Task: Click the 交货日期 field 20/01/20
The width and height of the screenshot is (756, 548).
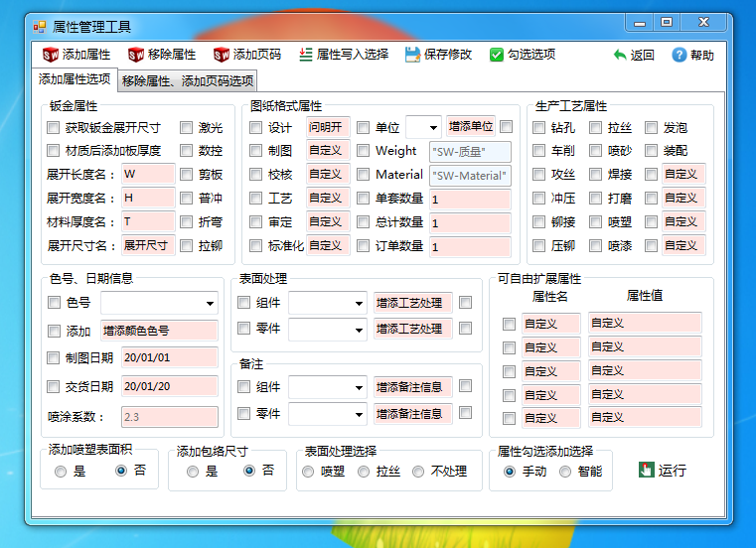Action: click(x=170, y=386)
